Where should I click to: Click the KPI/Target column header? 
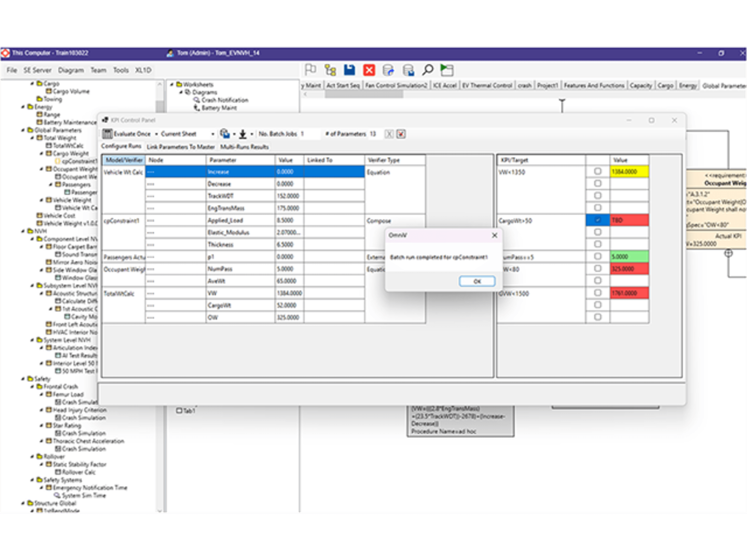541,160
